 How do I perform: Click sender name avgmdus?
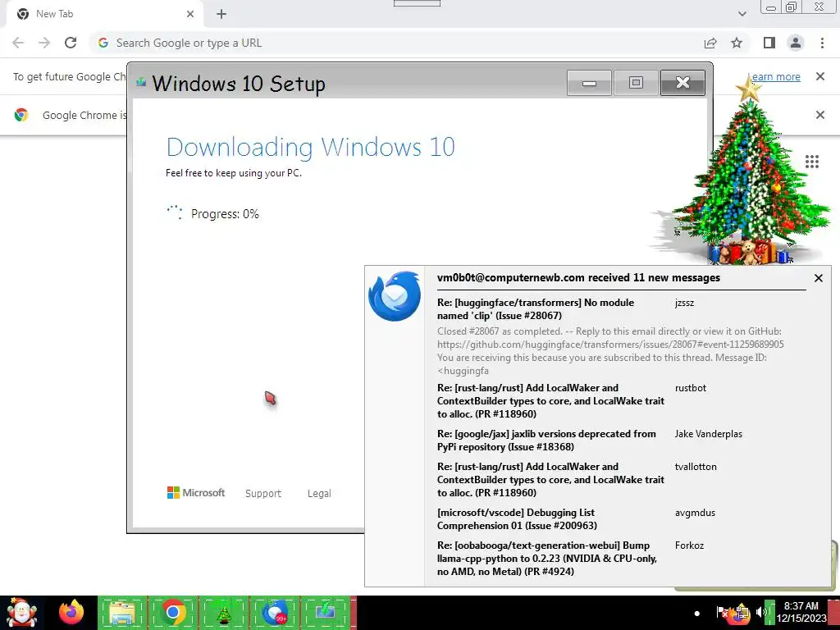[x=695, y=513]
